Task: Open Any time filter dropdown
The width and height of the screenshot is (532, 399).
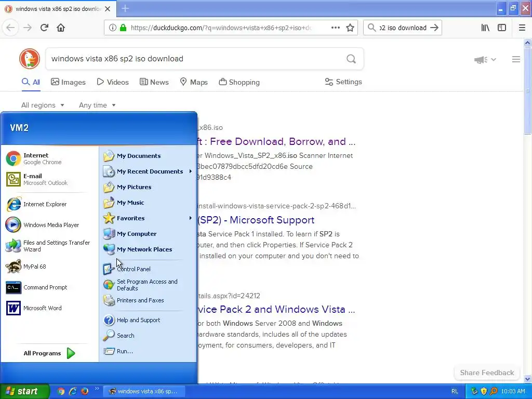Action: [97, 105]
